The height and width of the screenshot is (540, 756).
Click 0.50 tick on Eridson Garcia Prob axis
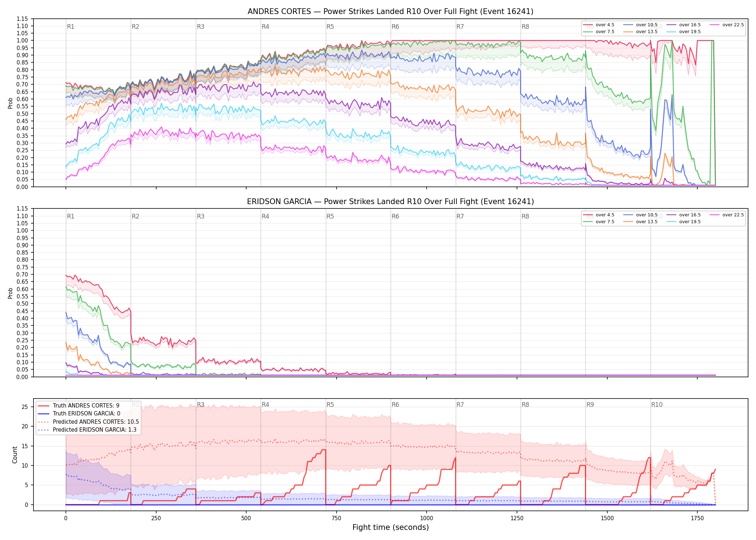[22, 303]
